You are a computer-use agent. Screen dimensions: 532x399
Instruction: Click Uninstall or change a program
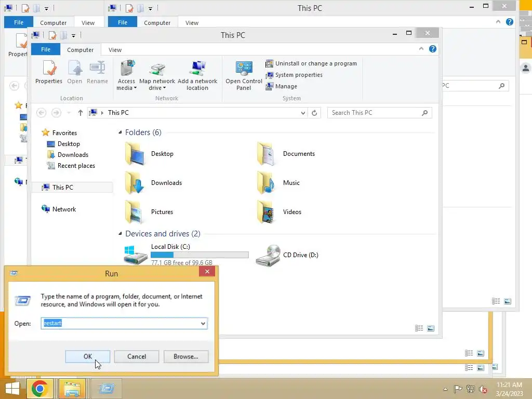coord(311,63)
